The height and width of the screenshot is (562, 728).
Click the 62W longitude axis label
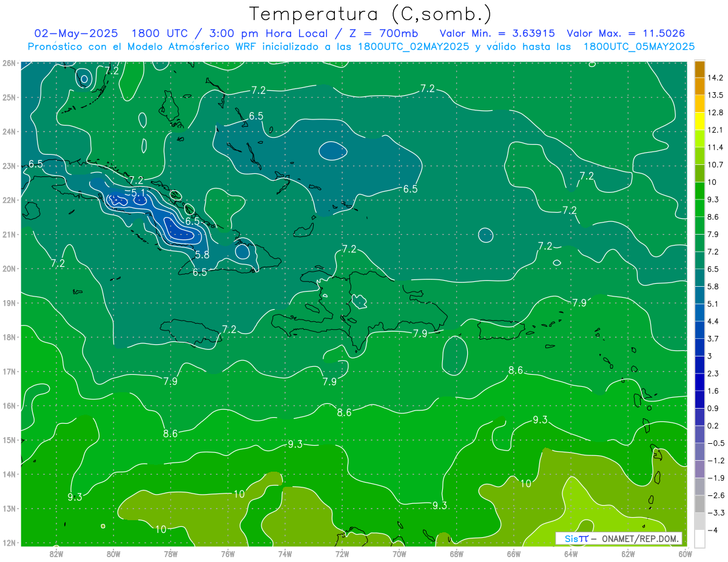pyautogui.click(x=628, y=553)
